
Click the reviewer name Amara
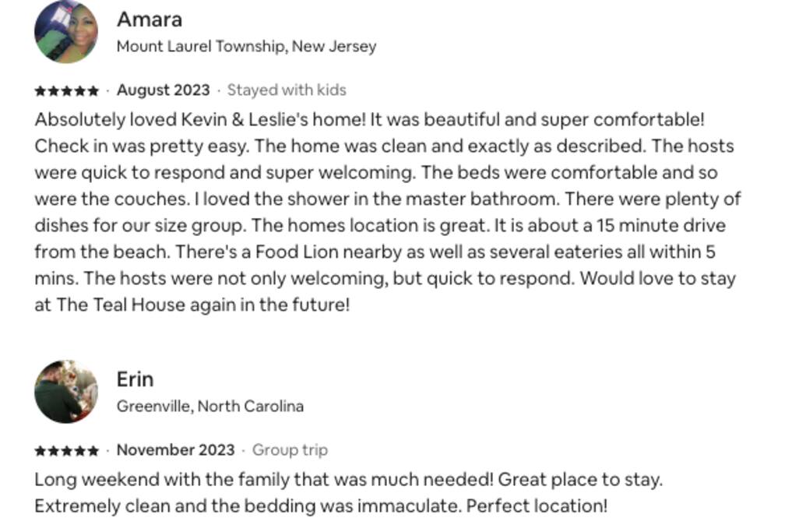pyautogui.click(x=150, y=19)
